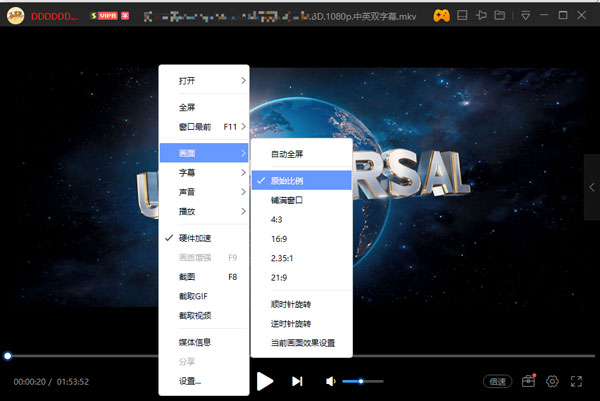This screenshot has height=401, width=600.
Task: Open the toolbox icon in bottom bar
Action: click(528, 381)
